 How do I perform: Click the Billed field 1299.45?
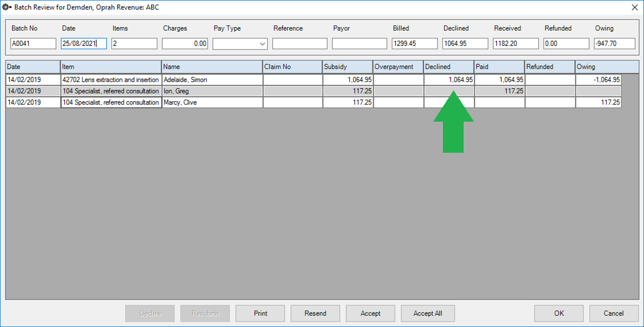pyautogui.click(x=415, y=44)
